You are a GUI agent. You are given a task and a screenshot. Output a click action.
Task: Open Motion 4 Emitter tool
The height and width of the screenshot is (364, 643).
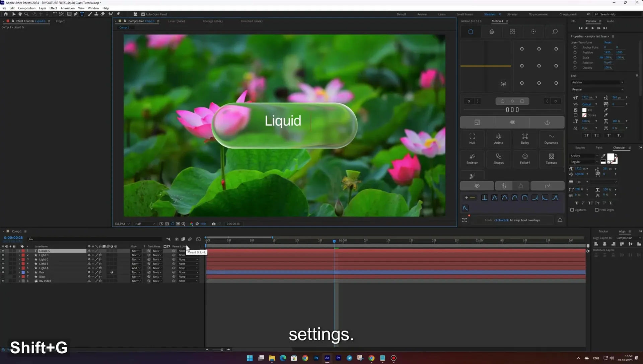[x=472, y=159]
